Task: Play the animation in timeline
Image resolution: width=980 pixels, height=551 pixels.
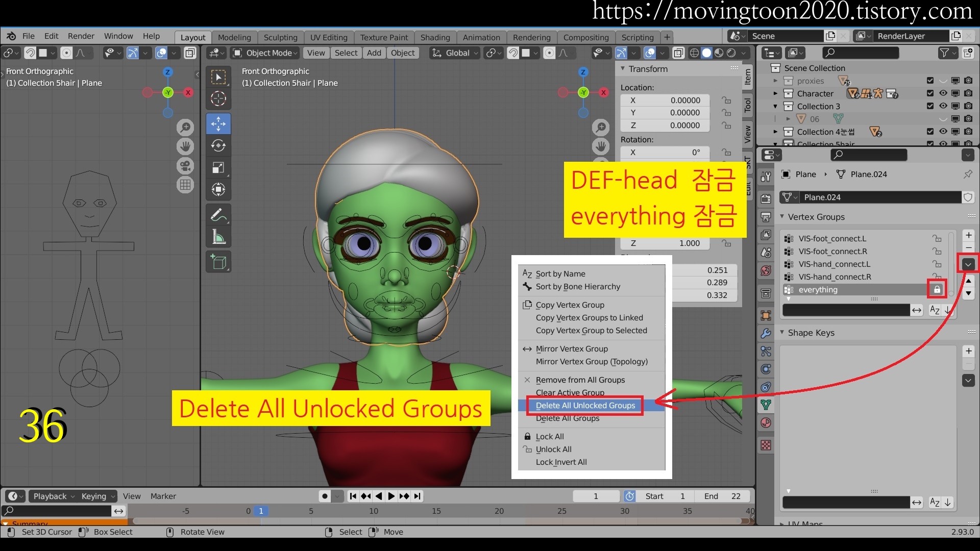Action: 391,496
